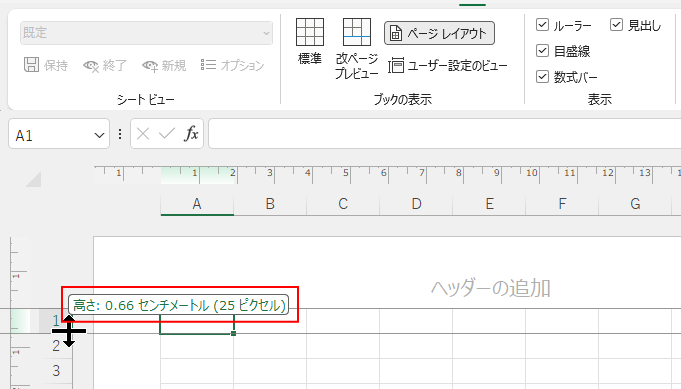Screen dimensions: 681x389
Task: Select ページ レイアウト view button
Action: (439, 33)
